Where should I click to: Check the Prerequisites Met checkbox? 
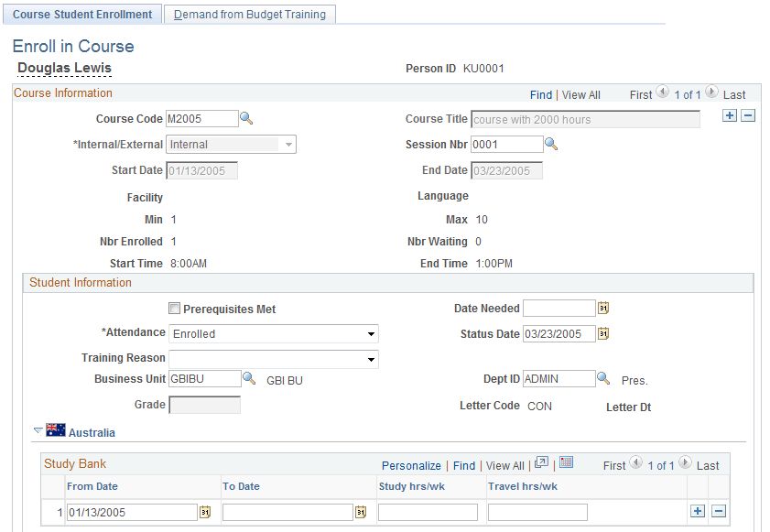174,308
